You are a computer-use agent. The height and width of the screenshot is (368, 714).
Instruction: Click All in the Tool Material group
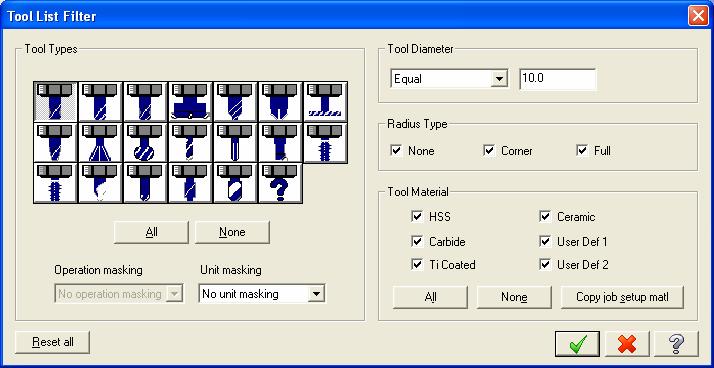coord(430,297)
